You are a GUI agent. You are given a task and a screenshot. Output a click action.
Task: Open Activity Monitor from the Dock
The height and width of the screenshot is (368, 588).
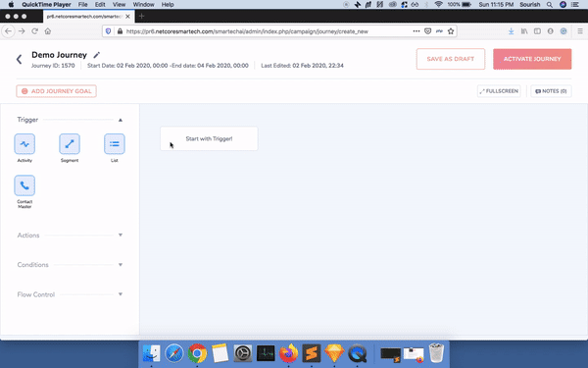pyautogui.click(x=266, y=353)
